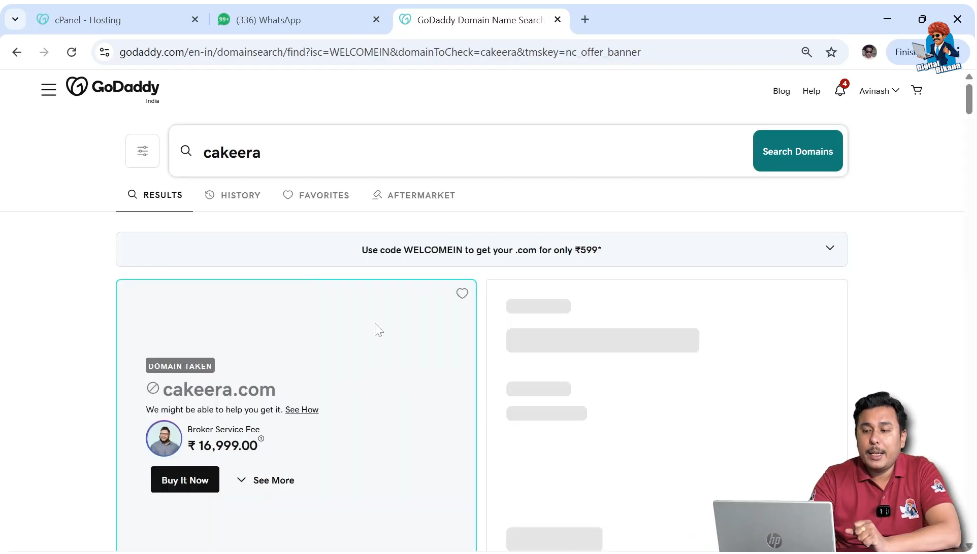Click the broker profile photo
Screen dimensions: 977x554
point(164,438)
